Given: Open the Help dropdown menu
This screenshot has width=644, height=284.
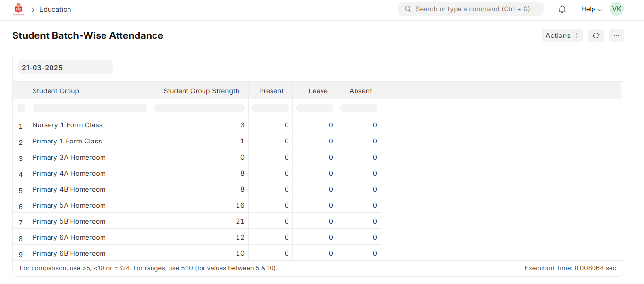Looking at the screenshot, I should [591, 9].
